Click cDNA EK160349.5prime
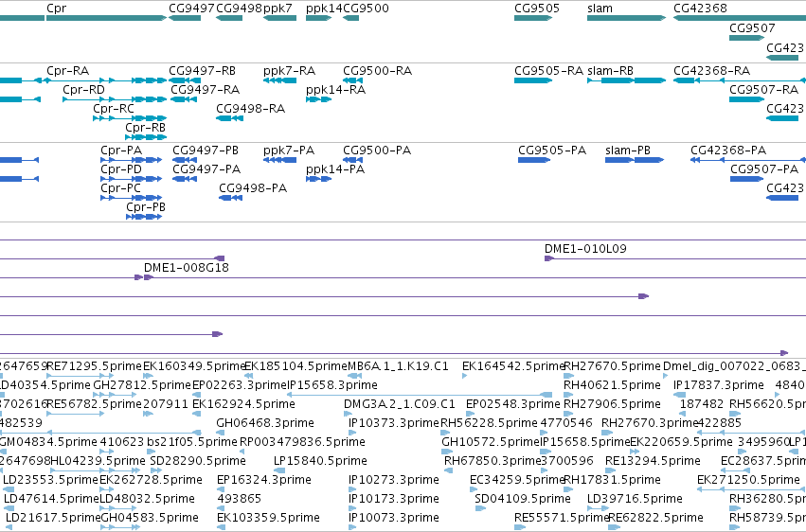Viewport: 806px width, 532px height. (148, 376)
